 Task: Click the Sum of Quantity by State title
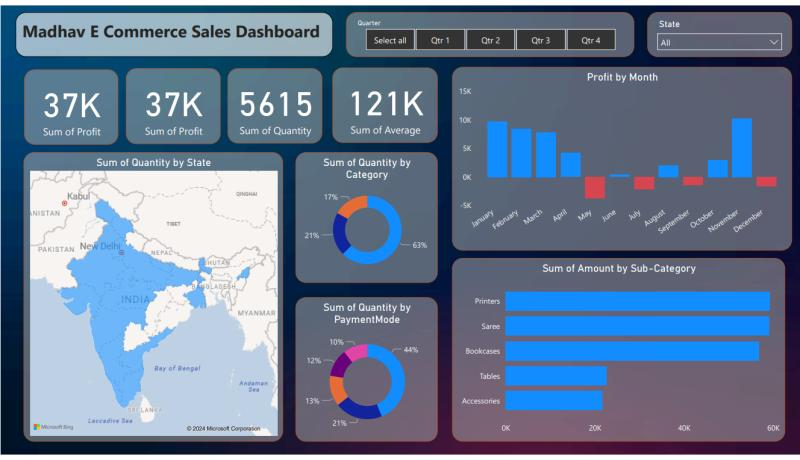point(154,162)
